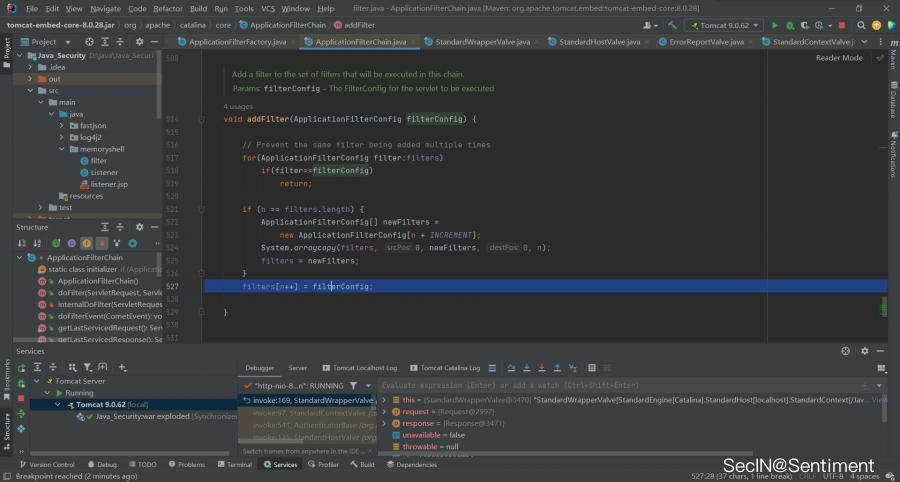Screen dimensions: 900x482
Task: Toggle show fields icon in Structure panel
Action: 86,243
